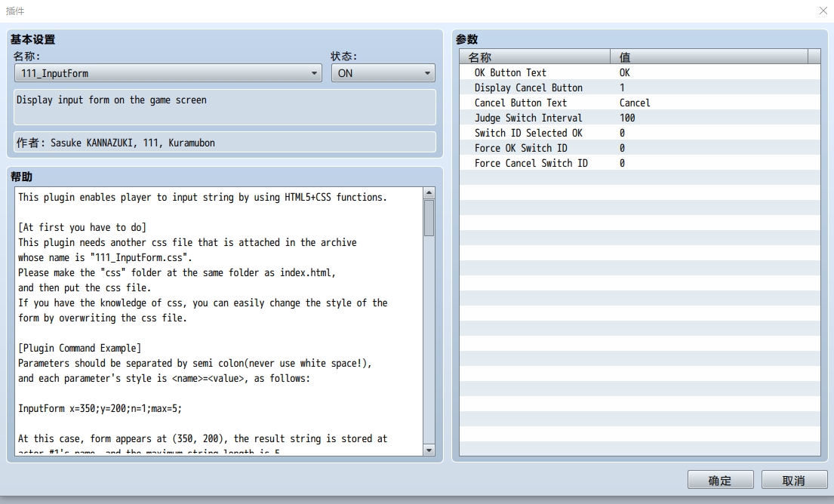Click the value OK for OK Button Text
The image size is (834, 504).
click(x=624, y=72)
